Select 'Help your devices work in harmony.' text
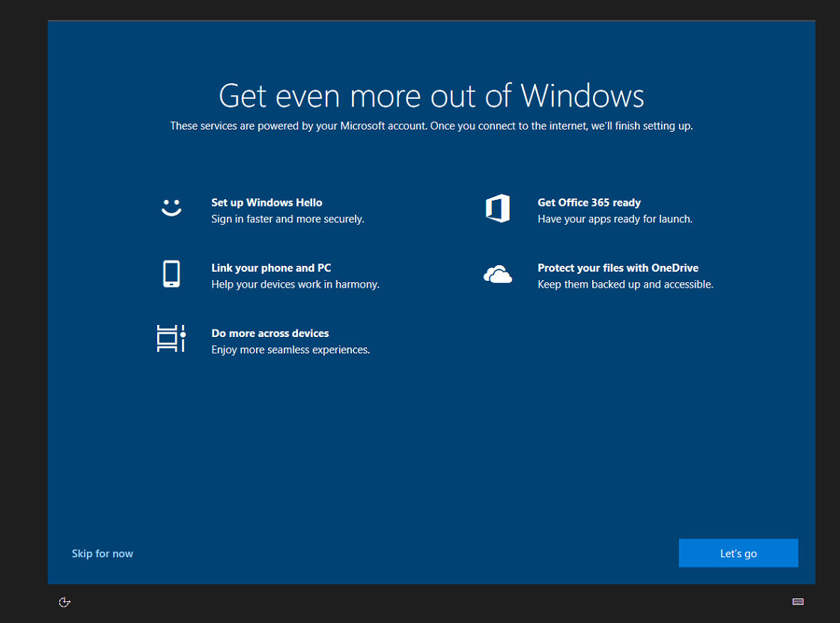 tap(295, 285)
